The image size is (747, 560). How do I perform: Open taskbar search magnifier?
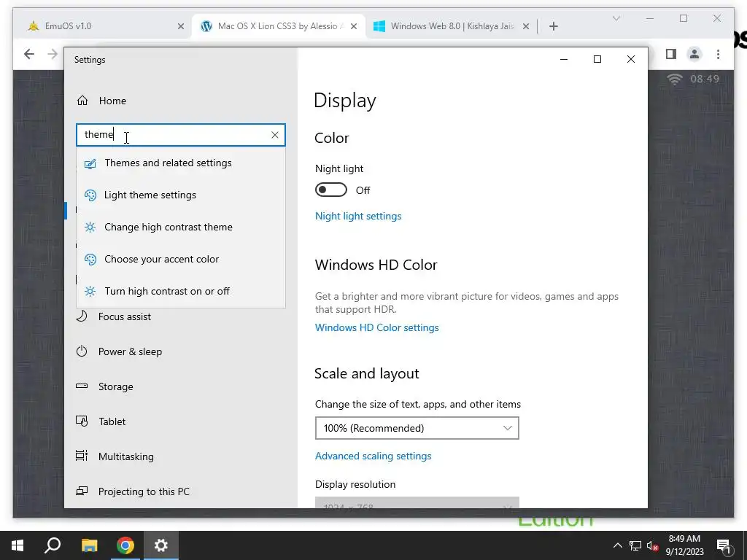click(53, 545)
